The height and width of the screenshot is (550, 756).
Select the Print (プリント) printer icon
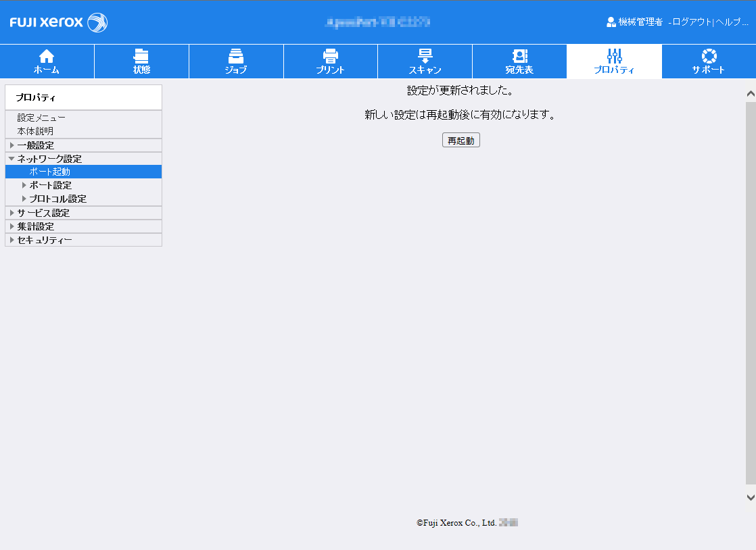point(330,57)
